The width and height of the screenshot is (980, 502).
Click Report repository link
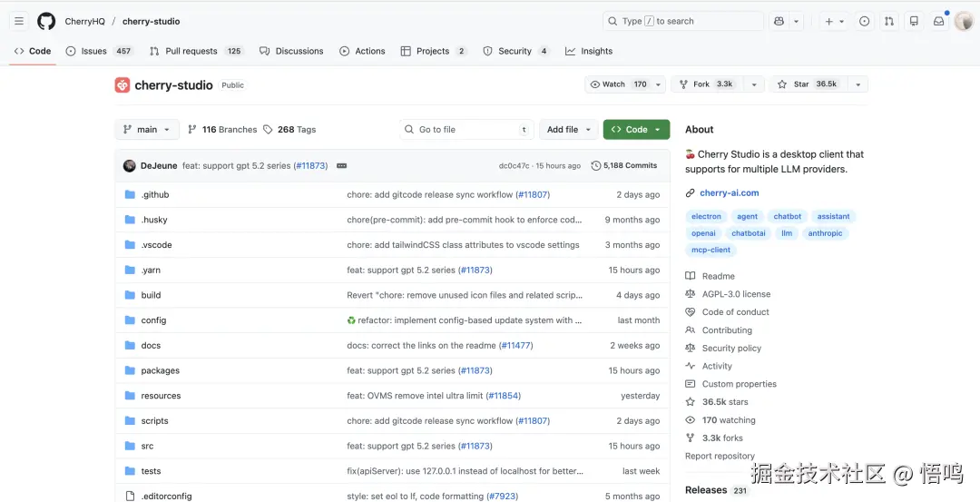[720, 457]
